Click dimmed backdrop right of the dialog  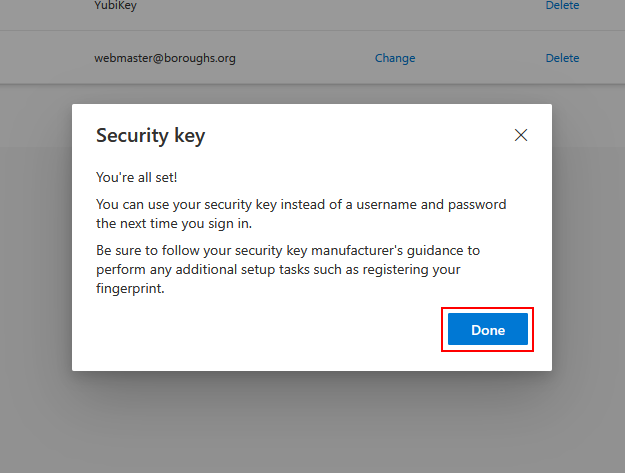click(590, 240)
